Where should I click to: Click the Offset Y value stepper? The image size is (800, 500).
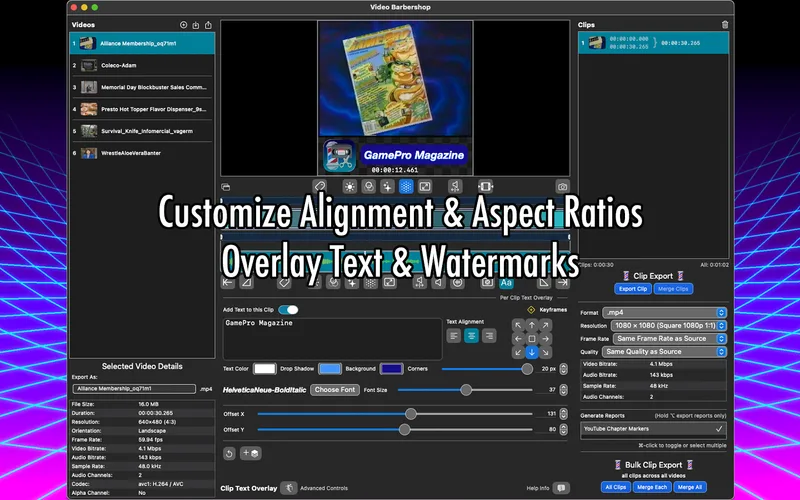coord(563,430)
